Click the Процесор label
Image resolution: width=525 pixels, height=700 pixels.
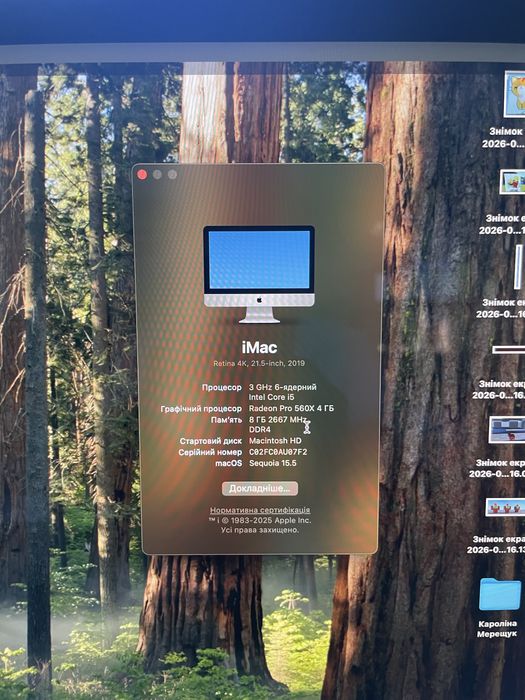222,388
